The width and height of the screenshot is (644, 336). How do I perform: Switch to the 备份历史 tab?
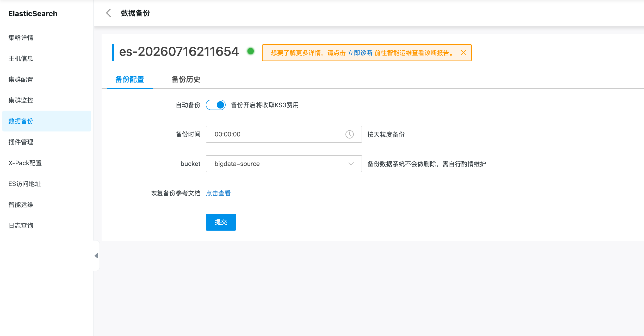186,79
